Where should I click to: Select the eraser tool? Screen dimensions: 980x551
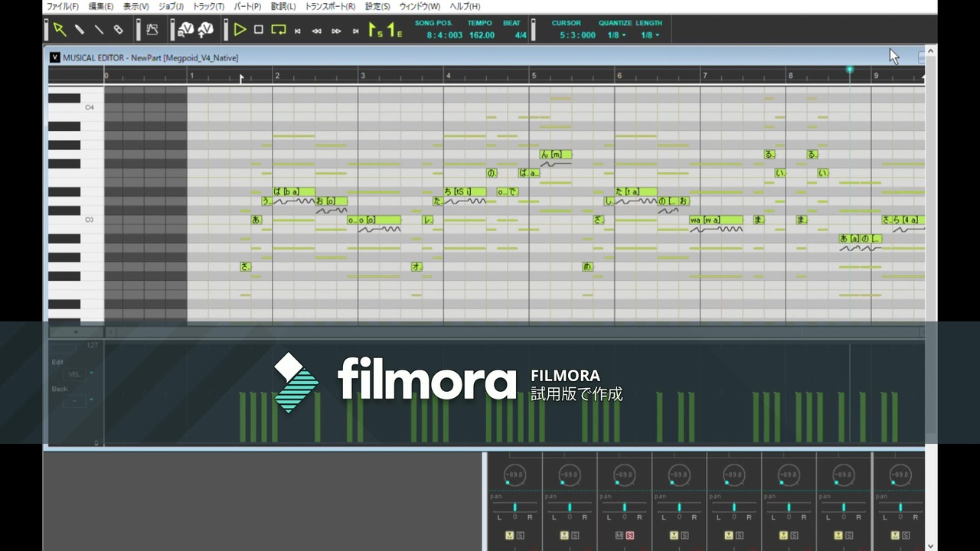pyautogui.click(x=119, y=30)
